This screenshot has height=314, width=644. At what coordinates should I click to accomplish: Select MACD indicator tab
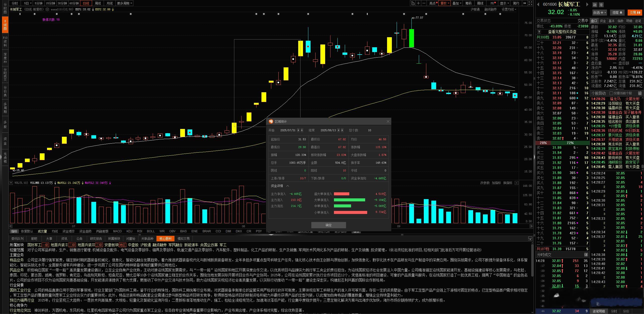[x=117, y=231]
